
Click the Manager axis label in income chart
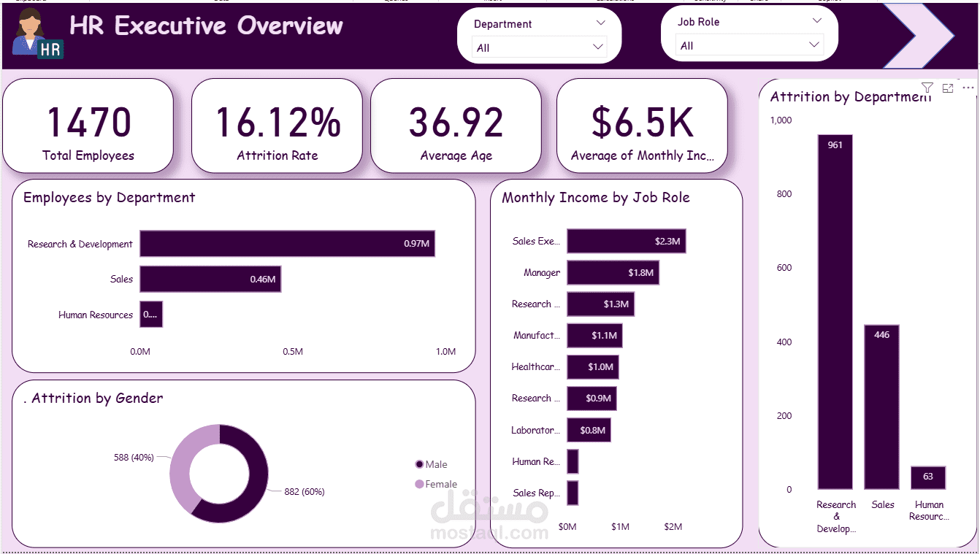542,273
